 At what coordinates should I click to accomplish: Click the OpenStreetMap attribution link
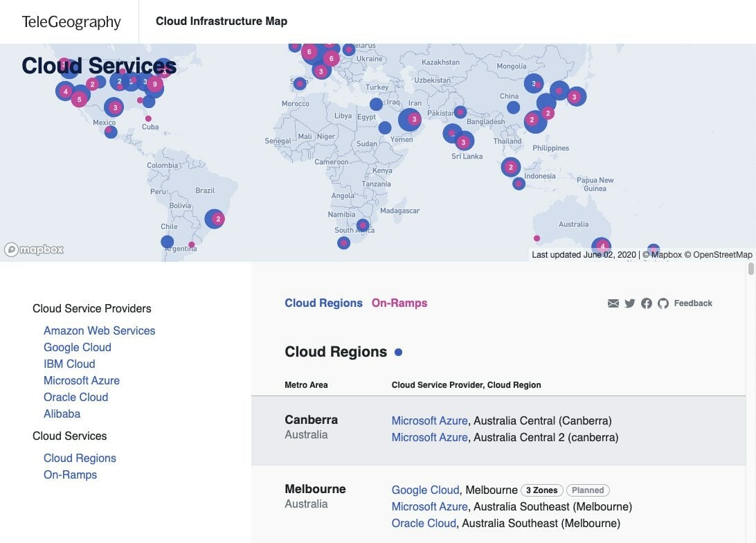point(718,255)
